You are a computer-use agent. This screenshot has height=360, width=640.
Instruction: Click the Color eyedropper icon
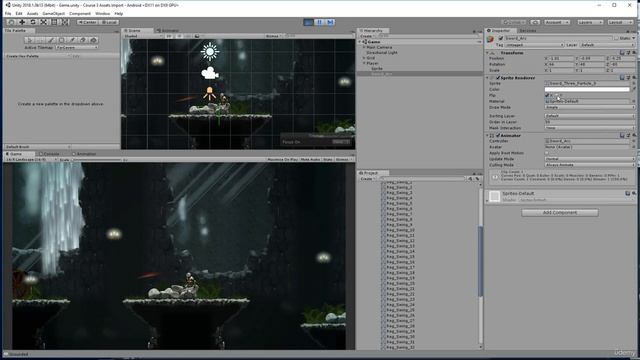pos(634,89)
